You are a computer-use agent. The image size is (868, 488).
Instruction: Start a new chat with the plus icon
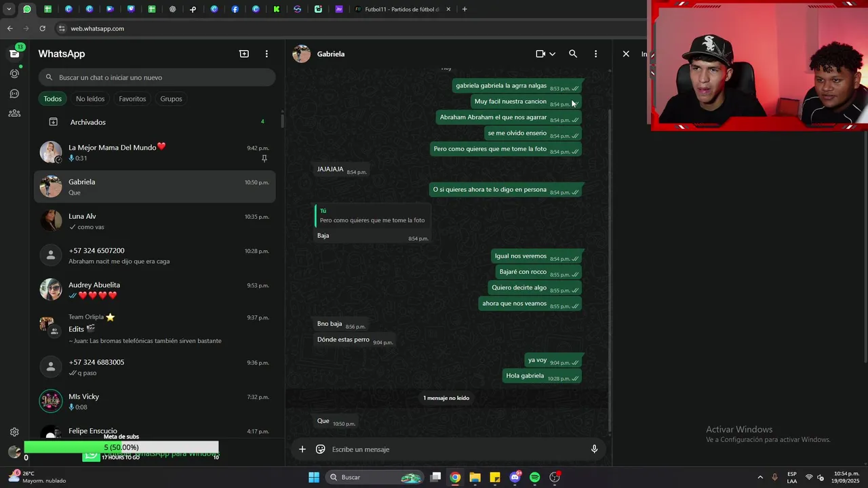click(244, 54)
